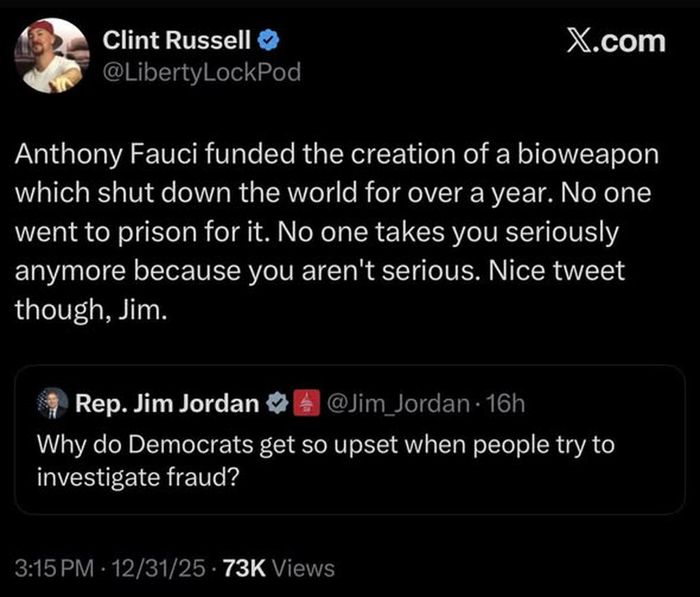Screen dimensions: 700x597
Task: Open the Clint Russell display name
Action: (177, 42)
